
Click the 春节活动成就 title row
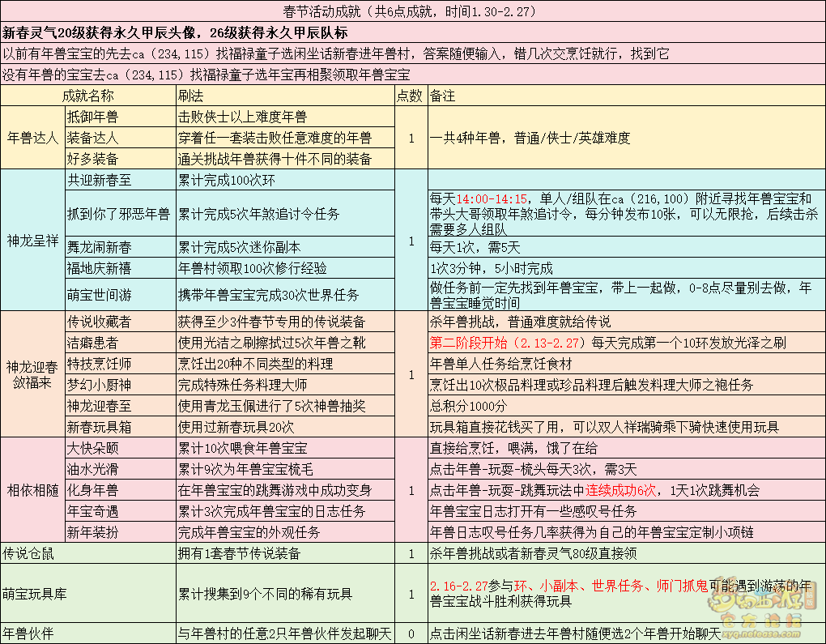pyautogui.click(x=413, y=11)
